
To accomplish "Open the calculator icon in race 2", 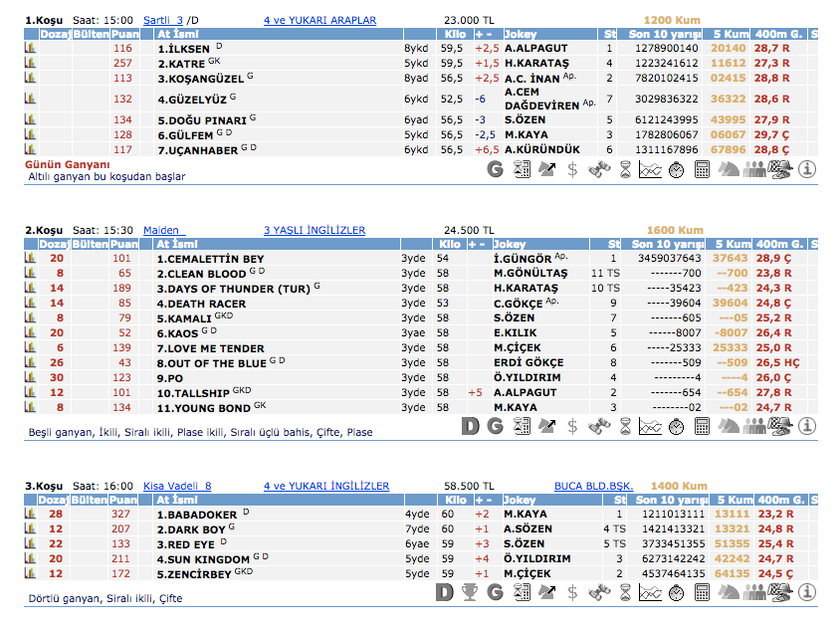I will [703, 426].
